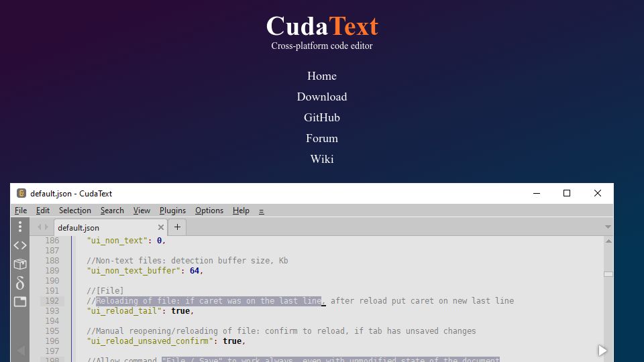Image resolution: width=644 pixels, height=362 pixels.
Task: Open the Edit menu
Action: [43, 210]
